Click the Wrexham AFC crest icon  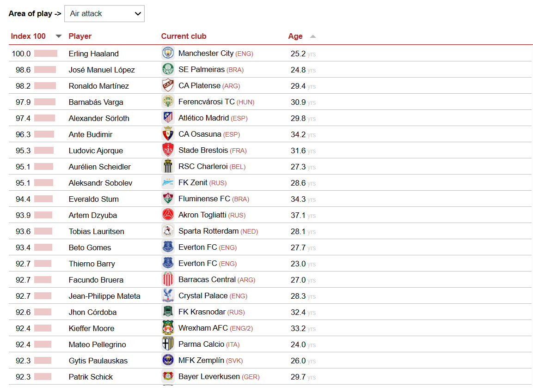[x=168, y=328]
